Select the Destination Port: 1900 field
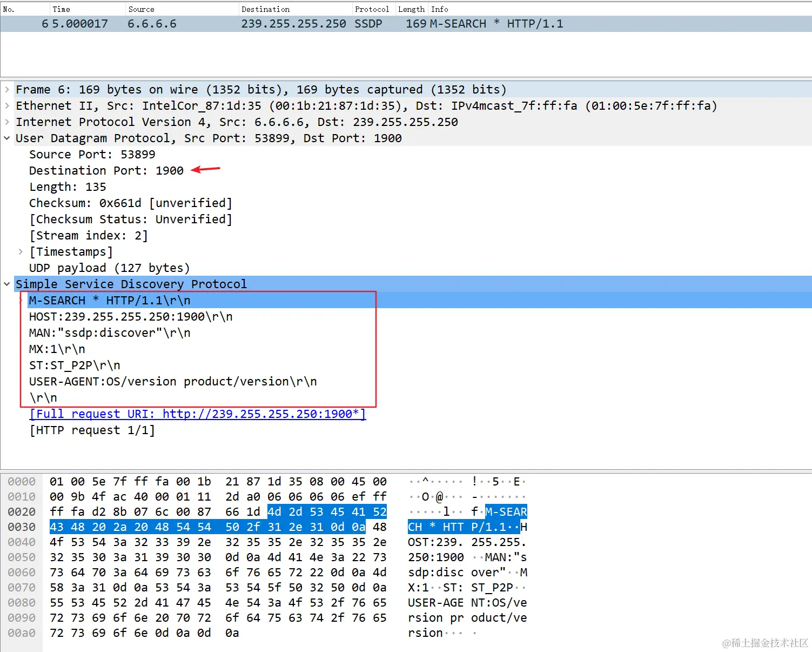The height and width of the screenshot is (652, 812). click(x=106, y=171)
